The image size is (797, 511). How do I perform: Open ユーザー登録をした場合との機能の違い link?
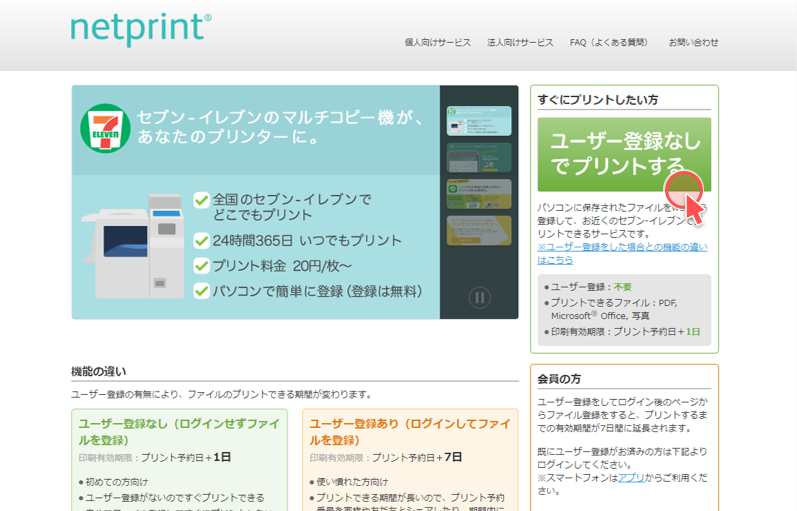tap(622, 253)
